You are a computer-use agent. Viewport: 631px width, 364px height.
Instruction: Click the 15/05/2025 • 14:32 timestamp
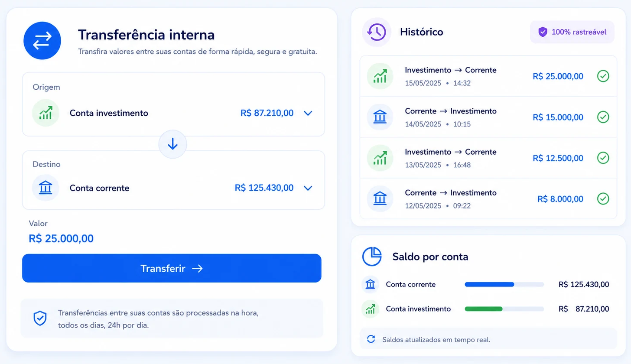click(x=438, y=83)
